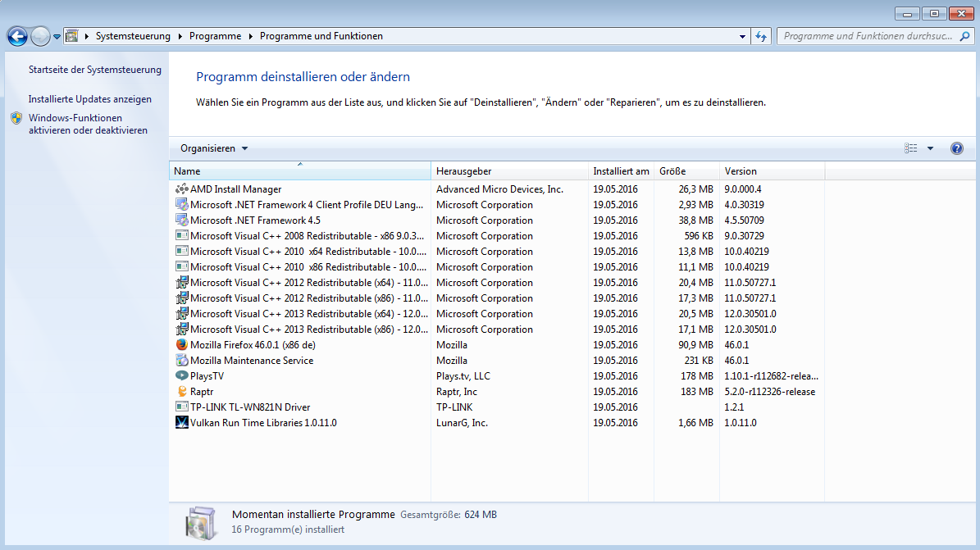Select the PlaysTV entry name
The height and width of the screenshot is (550, 980).
tap(207, 375)
